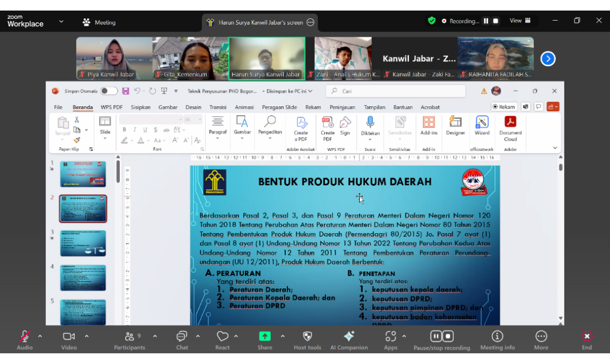Screen dimensions: 610x364
Task: Pause or stop the recording
Action: tap(441, 336)
